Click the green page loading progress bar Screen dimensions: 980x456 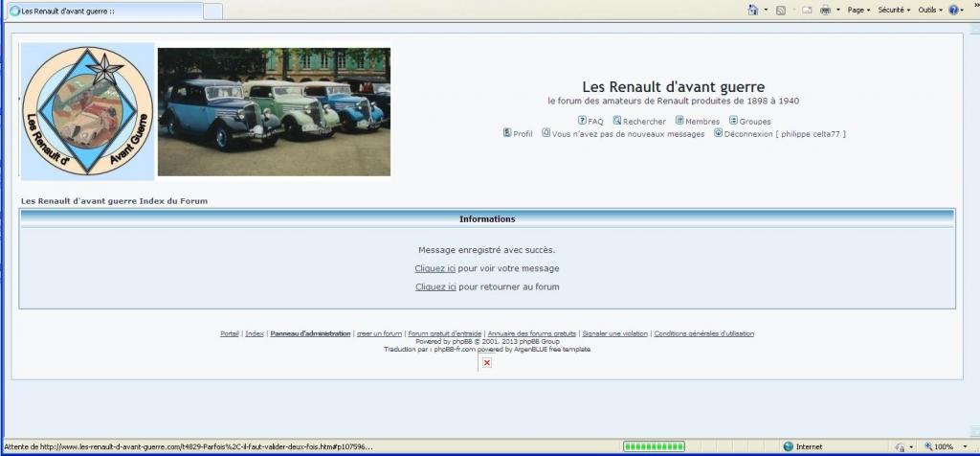tap(654, 446)
